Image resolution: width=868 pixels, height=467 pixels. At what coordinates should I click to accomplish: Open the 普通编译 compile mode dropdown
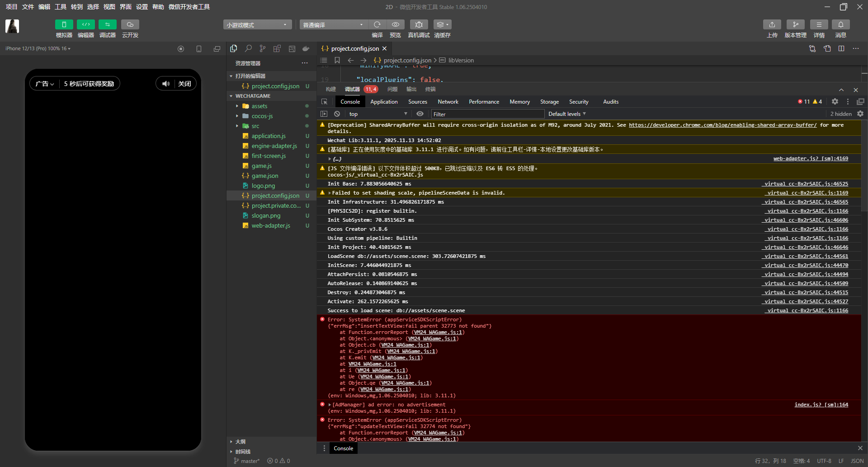pyautogui.click(x=334, y=25)
